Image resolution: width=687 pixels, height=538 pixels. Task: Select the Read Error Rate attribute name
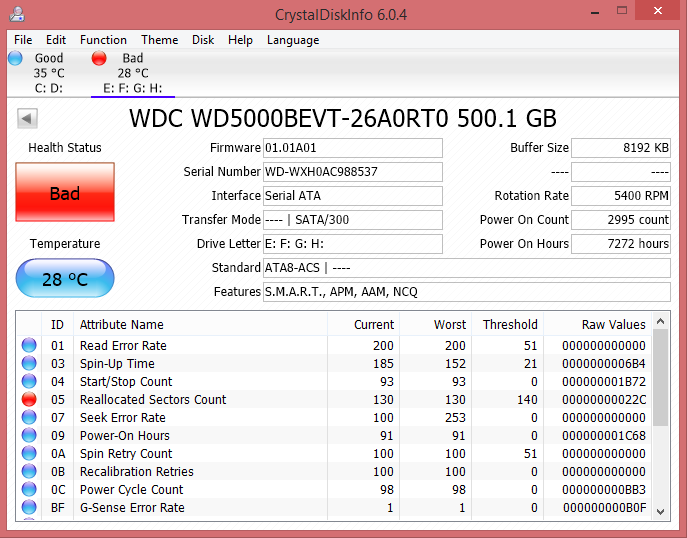click(x=123, y=346)
